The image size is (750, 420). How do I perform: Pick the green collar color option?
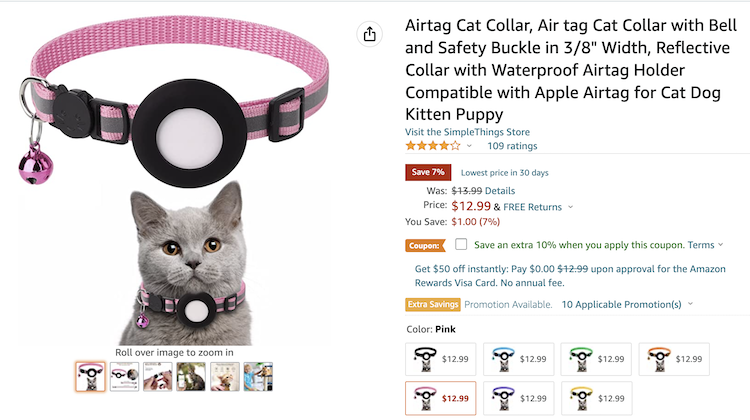point(593,358)
